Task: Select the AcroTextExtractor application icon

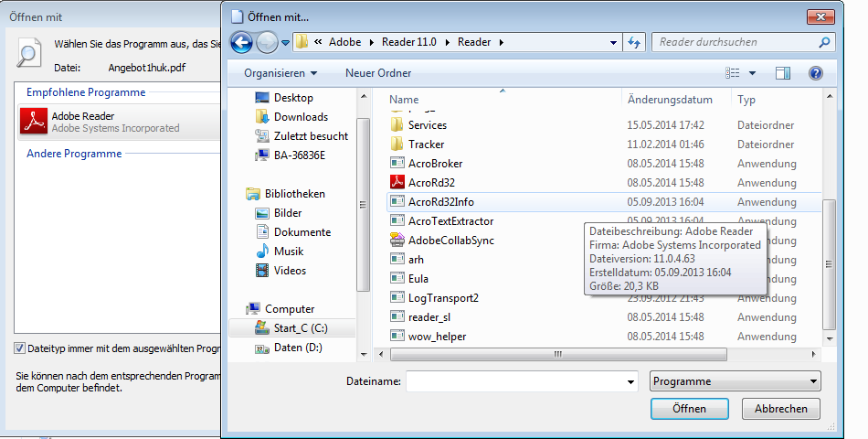Action: point(397,220)
